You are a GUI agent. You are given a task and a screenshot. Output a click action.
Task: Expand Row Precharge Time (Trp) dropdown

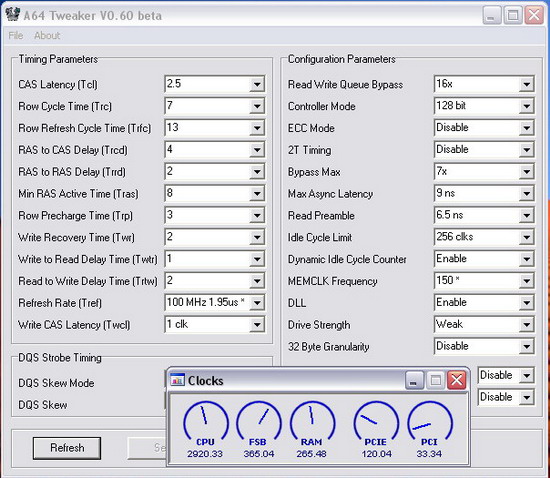tap(257, 215)
